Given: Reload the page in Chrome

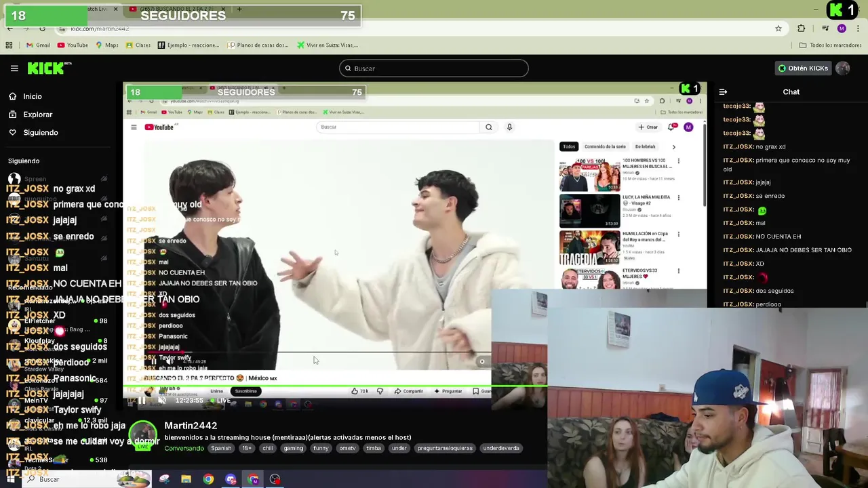Looking at the screenshot, I should point(42,28).
